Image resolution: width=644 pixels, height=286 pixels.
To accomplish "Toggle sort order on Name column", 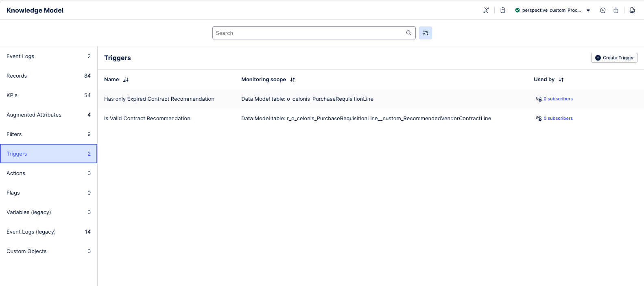I will [126, 80].
